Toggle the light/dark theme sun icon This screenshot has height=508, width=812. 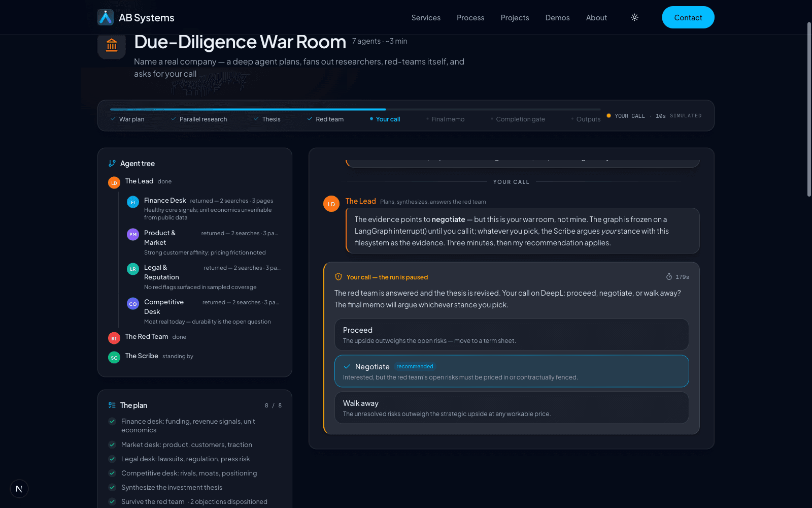click(634, 17)
